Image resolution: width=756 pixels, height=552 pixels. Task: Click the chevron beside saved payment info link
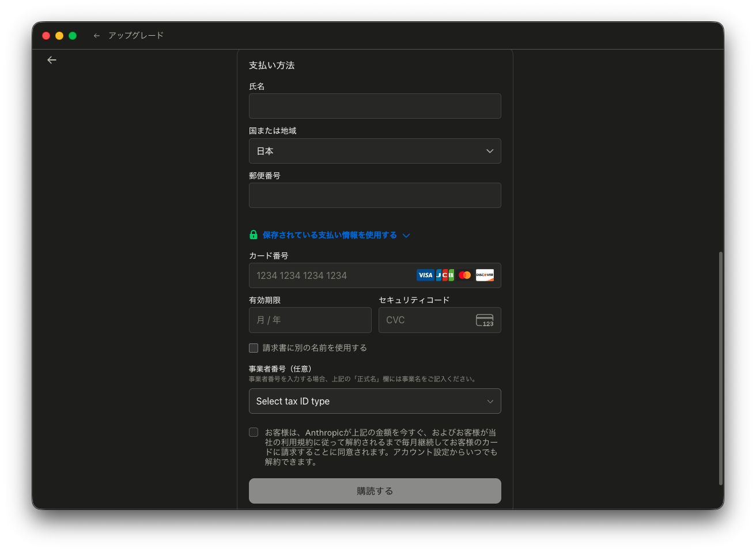[406, 236]
